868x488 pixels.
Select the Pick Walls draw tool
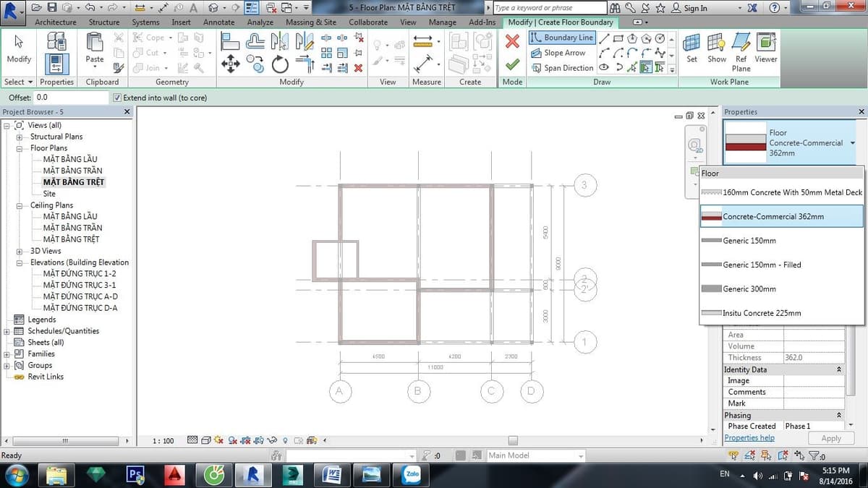point(646,68)
